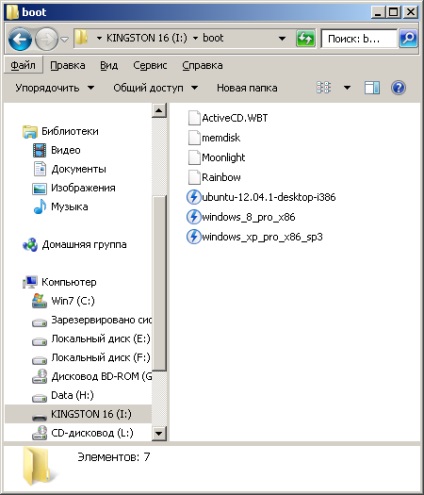Open the recent pages dropdown beside Forward
This screenshot has height=495, width=424.
point(64,40)
